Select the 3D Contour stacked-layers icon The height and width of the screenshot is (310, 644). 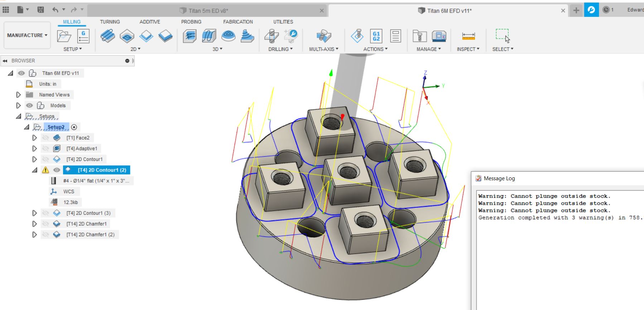[247, 36]
